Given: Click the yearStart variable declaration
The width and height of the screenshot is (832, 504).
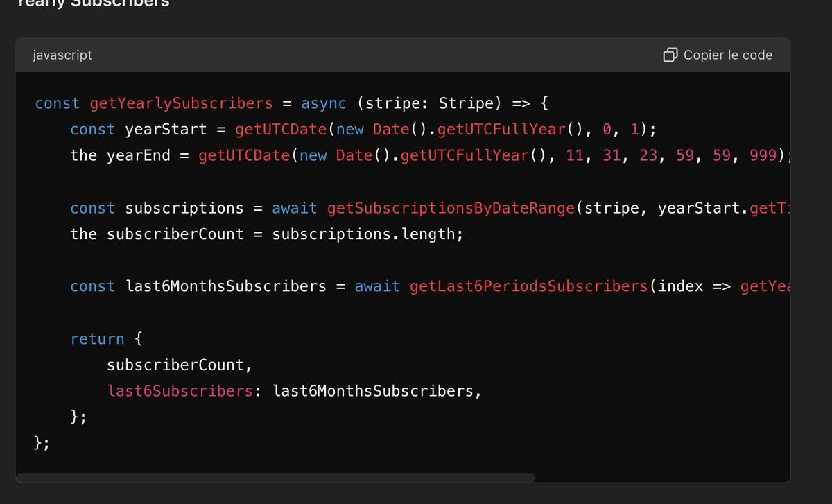Looking at the screenshot, I should coord(166,130).
